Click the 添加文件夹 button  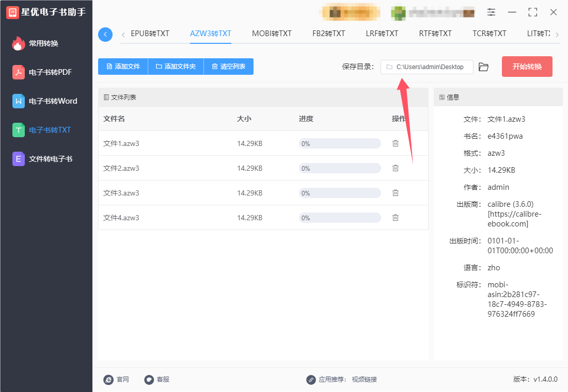[176, 67]
